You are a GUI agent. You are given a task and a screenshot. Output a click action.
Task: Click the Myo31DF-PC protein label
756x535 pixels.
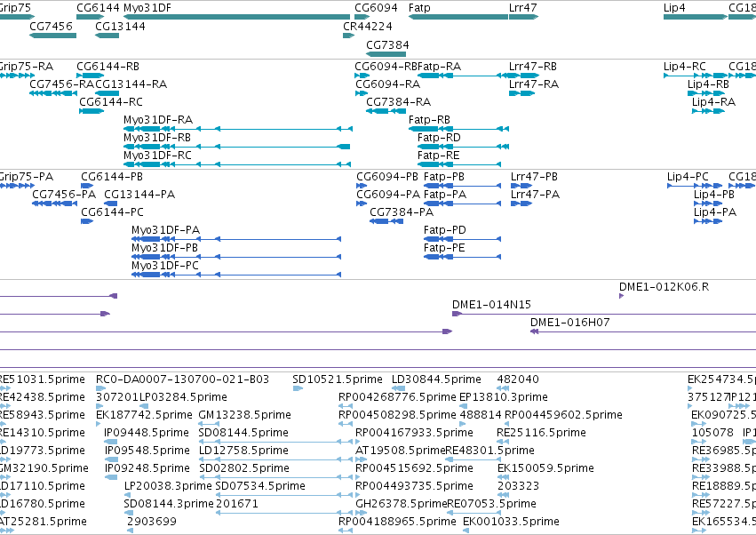tap(165, 266)
